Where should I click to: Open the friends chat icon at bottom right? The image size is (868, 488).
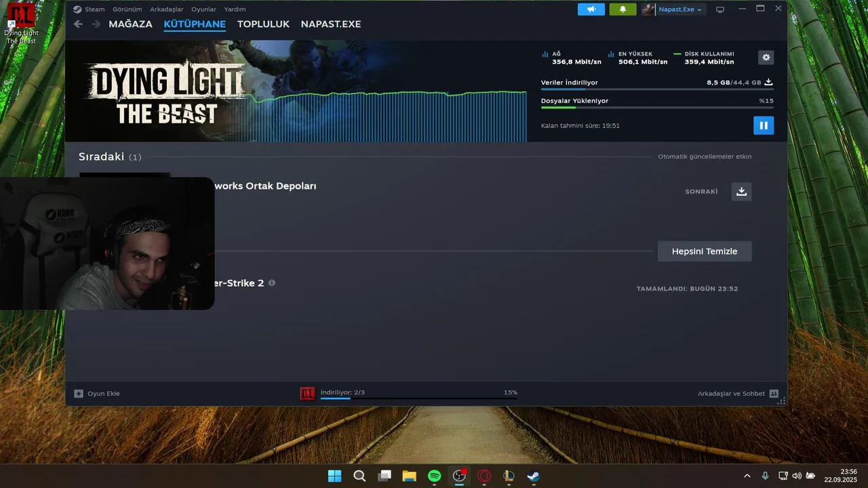pyautogui.click(x=774, y=393)
